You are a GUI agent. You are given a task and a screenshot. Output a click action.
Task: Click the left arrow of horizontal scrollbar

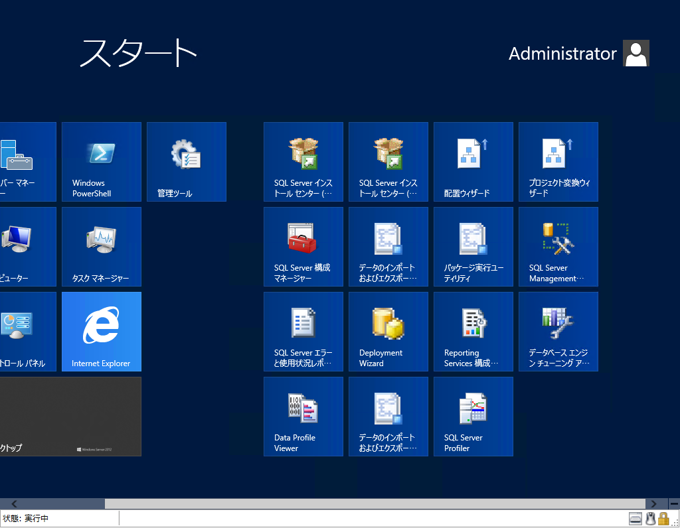[14, 504]
